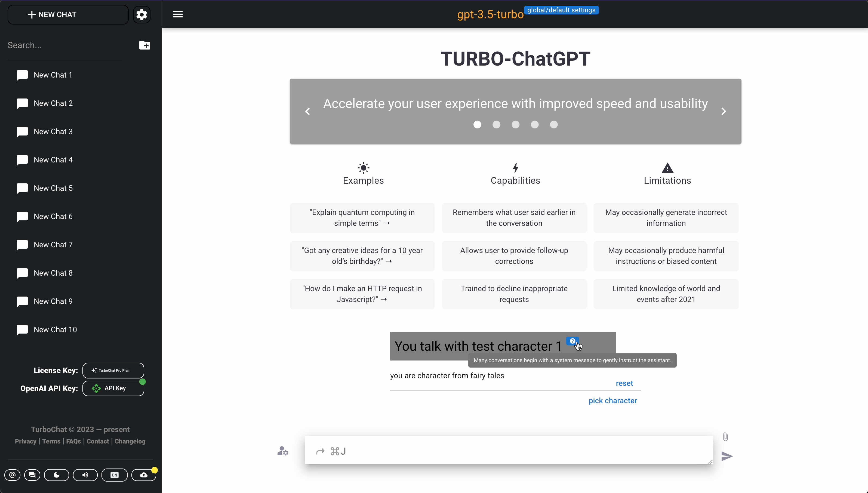The width and height of the screenshot is (868, 493).
Task: Open New Chat 5 in sidebar
Action: tap(53, 188)
